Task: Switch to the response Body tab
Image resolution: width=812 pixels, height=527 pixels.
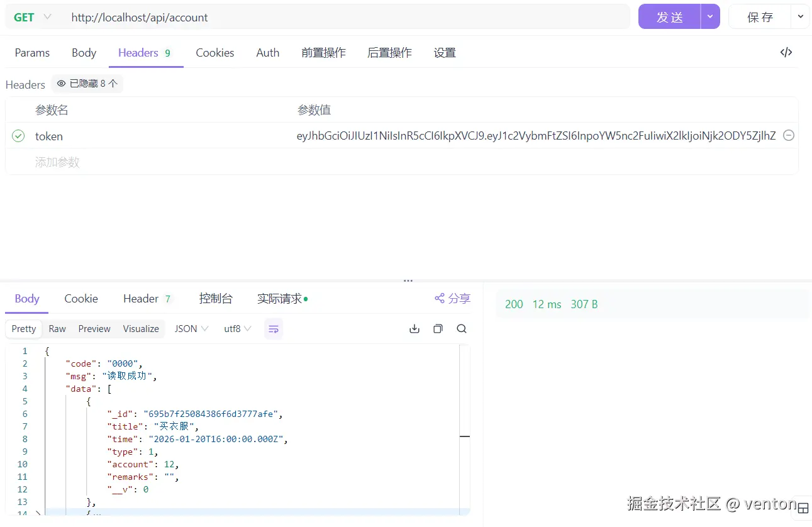Action: point(27,299)
